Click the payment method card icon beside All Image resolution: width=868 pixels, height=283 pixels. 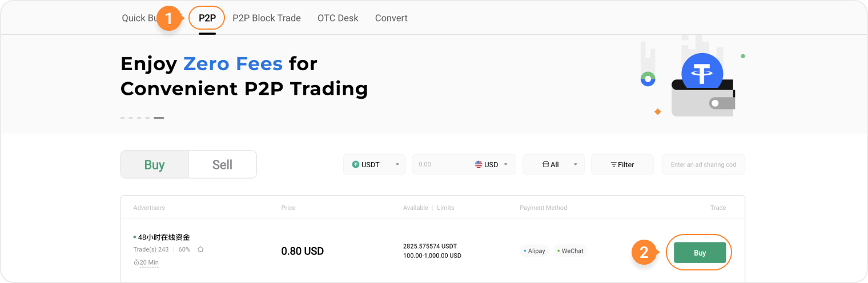545,164
